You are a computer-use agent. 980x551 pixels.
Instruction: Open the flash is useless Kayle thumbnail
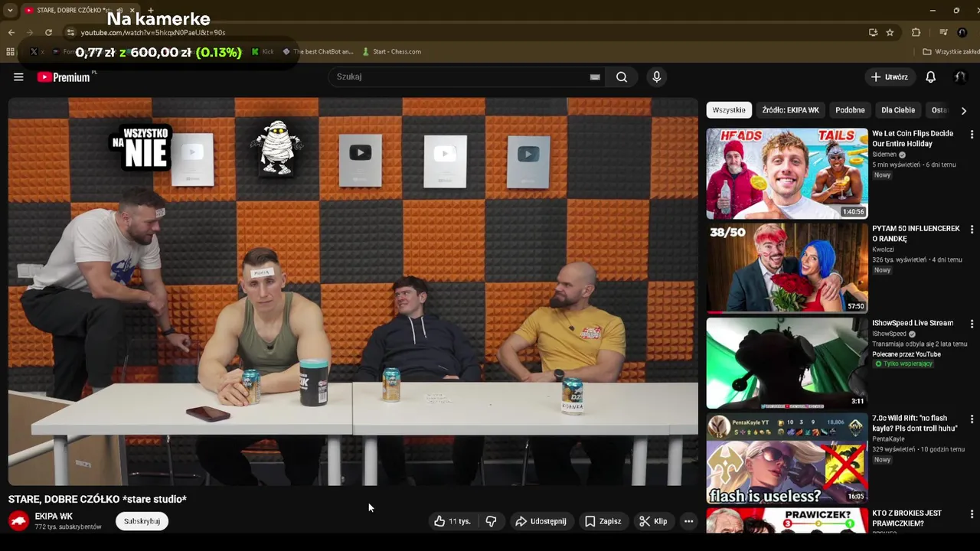(787, 458)
